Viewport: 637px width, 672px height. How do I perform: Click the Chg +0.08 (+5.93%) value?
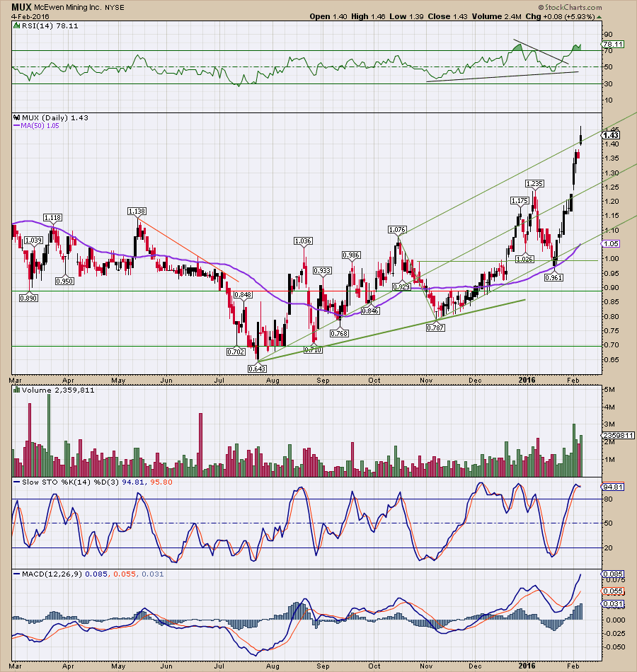point(561,17)
